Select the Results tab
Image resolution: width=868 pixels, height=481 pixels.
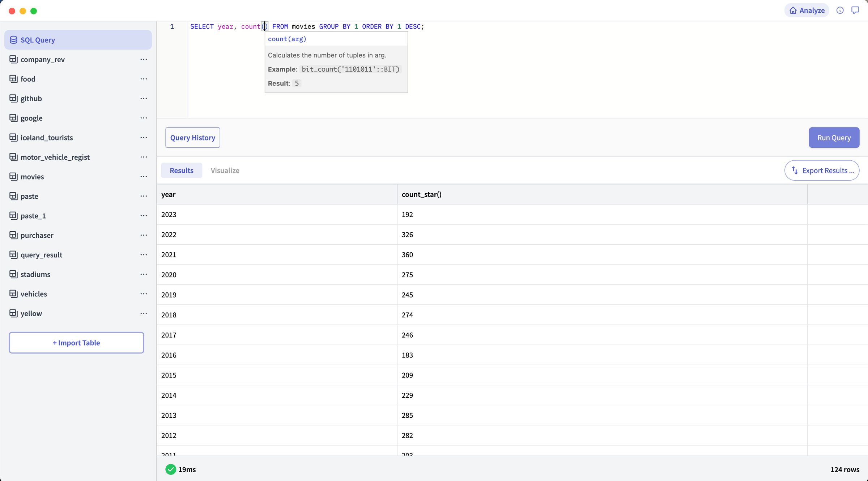point(181,170)
